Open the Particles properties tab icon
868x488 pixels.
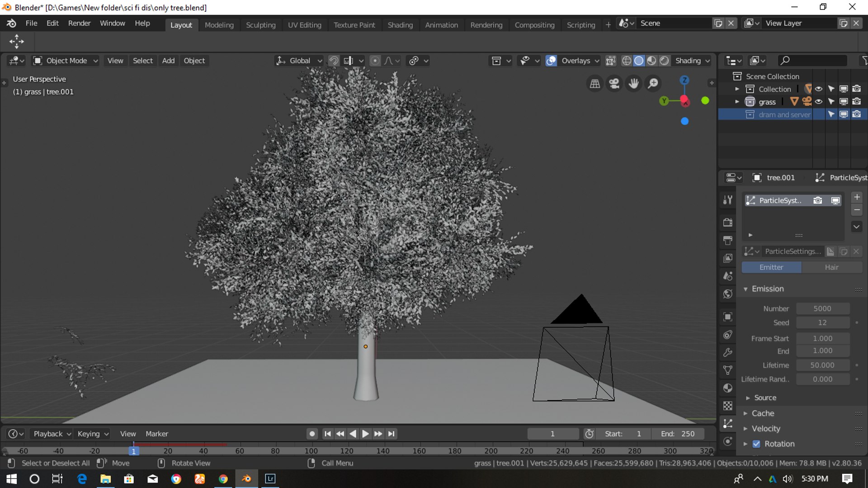[728, 424]
